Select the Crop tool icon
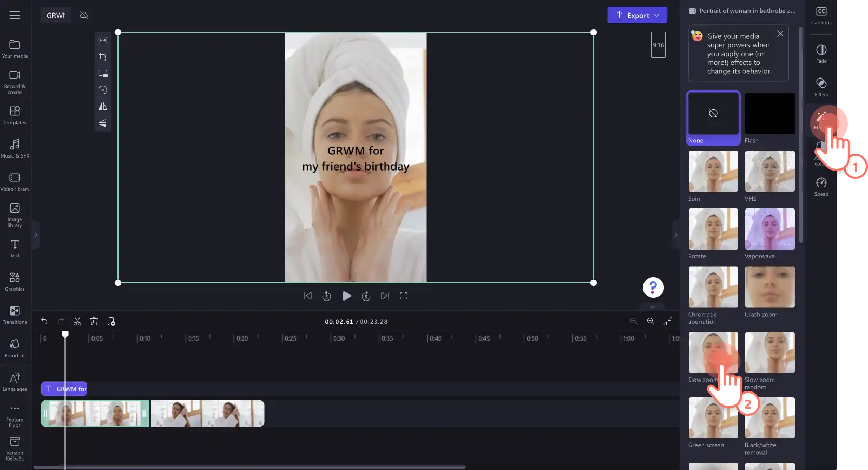The width and height of the screenshot is (868, 470). (103, 57)
